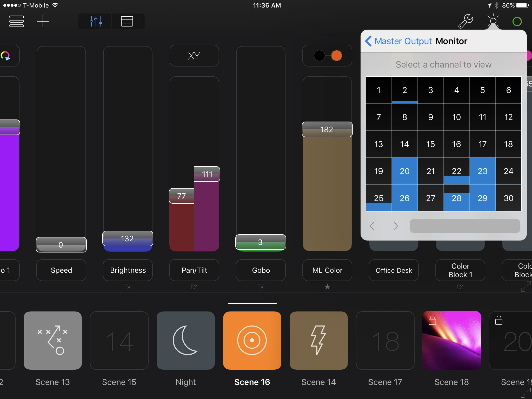The width and height of the screenshot is (532, 399).
Task: Select channel 23 in Monitor grid
Action: [x=483, y=171]
